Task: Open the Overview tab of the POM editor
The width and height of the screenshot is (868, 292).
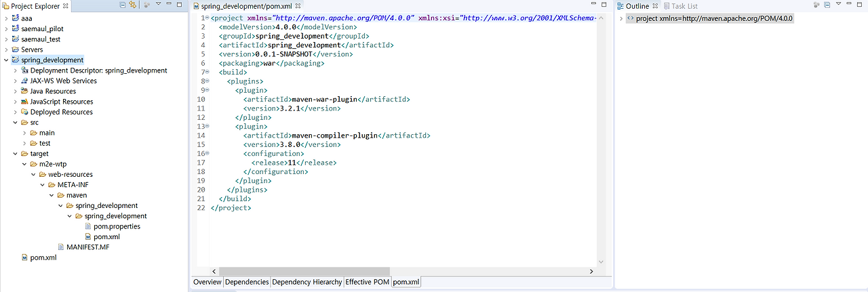Action: coord(207,282)
